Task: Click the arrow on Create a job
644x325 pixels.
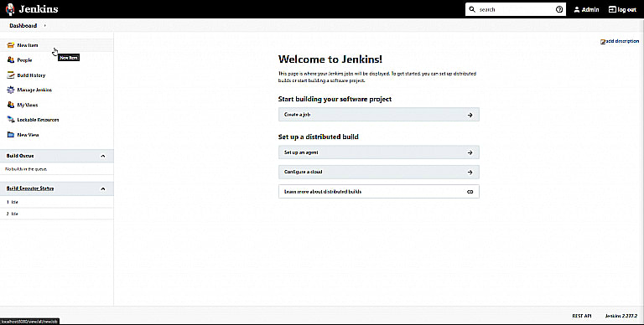Action: pyautogui.click(x=470, y=115)
